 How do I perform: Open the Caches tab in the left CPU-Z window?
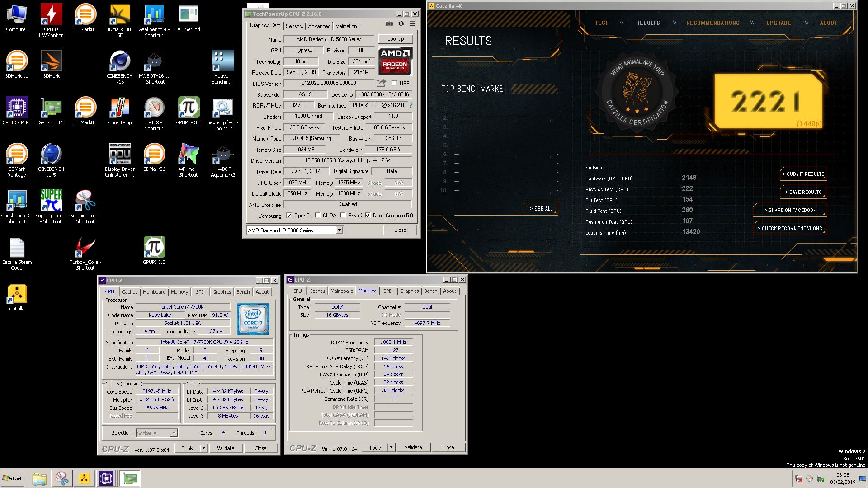point(129,292)
